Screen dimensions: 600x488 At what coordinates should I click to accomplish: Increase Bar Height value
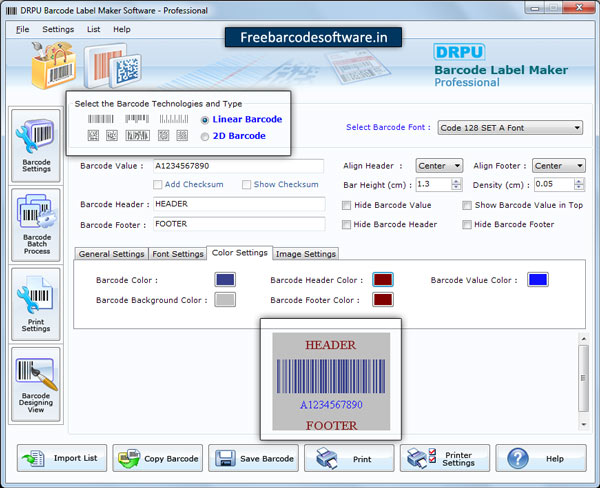(456, 181)
